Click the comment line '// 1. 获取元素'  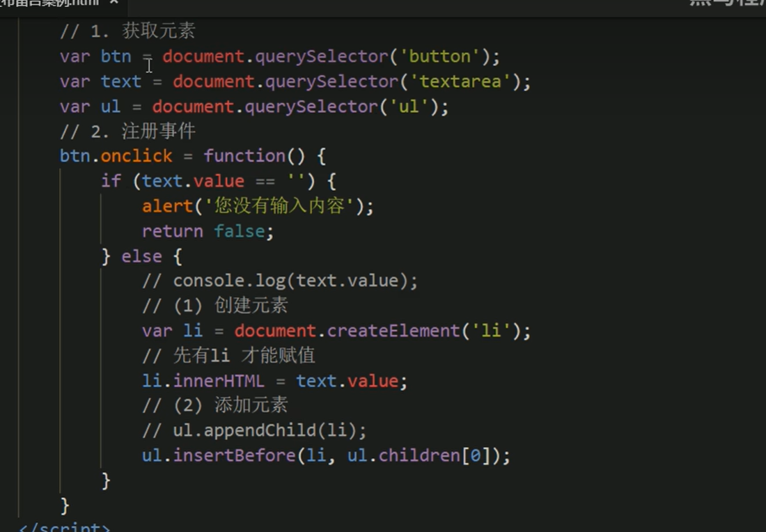point(127,31)
